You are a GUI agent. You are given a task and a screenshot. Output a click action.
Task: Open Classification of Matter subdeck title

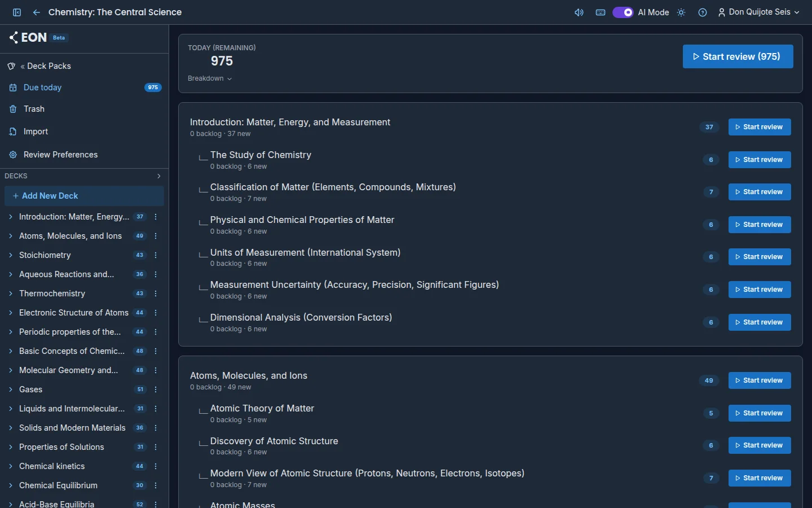[x=333, y=187]
